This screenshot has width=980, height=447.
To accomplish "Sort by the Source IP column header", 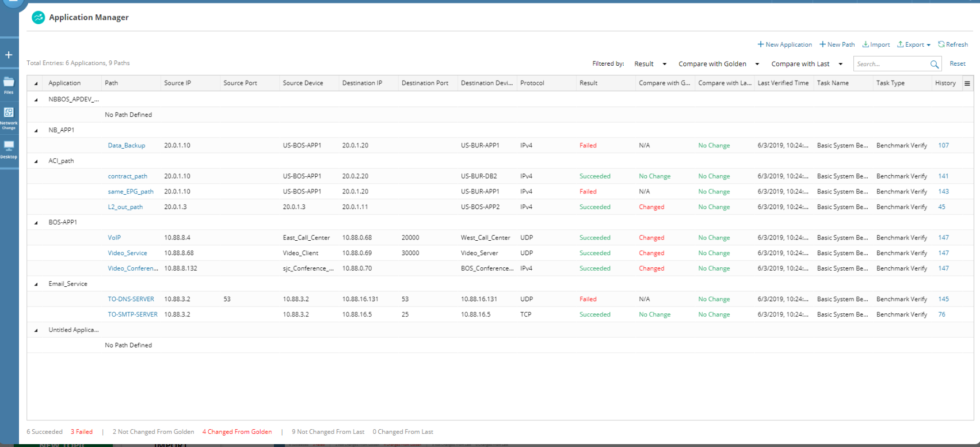I will point(177,83).
